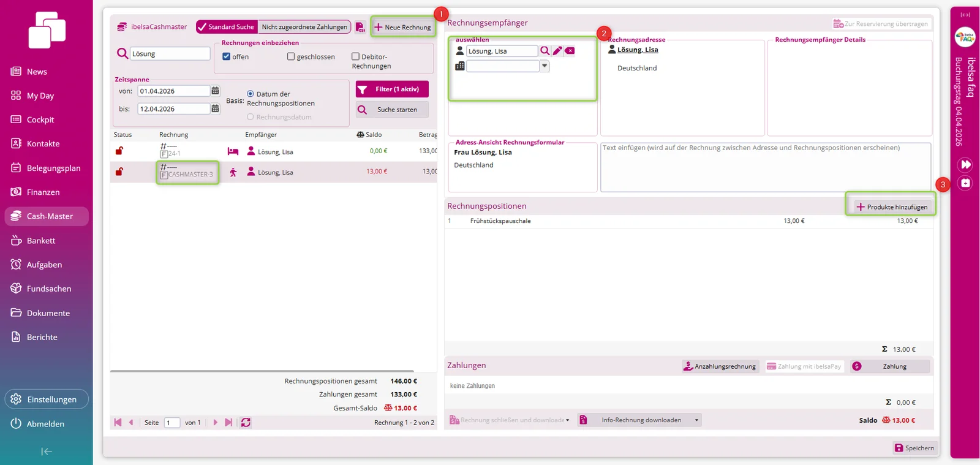The image size is (980, 465).
Task: Go to the next page of invoices
Action: (215, 422)
